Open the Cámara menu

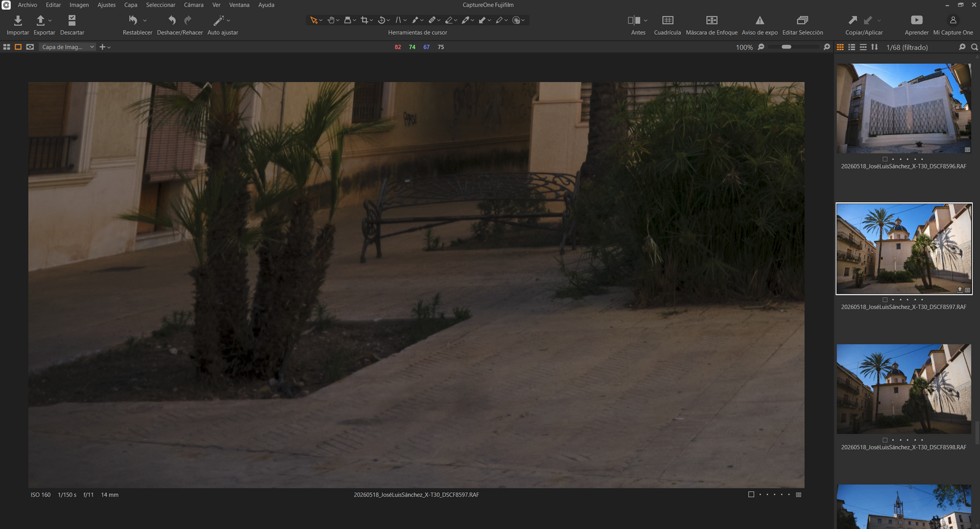pyautogui.click(x=194, y=5)
